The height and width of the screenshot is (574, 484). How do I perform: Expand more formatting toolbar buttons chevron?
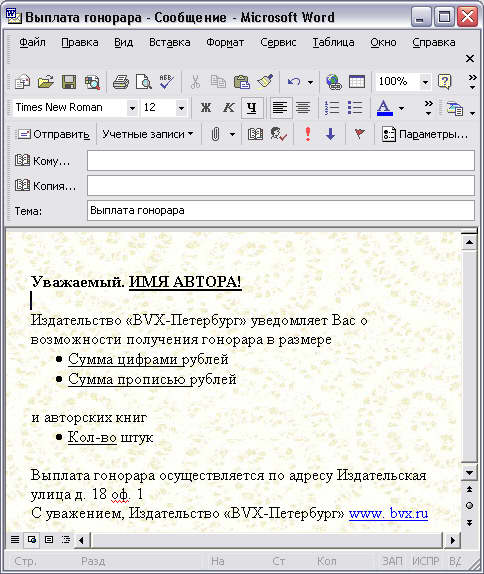[x=428, y=108]
